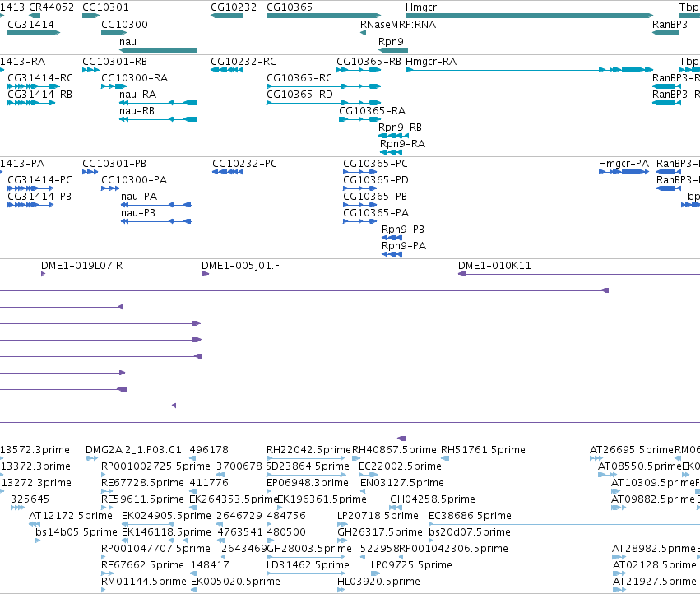Click the CG10365 gene label

(290, 7)
